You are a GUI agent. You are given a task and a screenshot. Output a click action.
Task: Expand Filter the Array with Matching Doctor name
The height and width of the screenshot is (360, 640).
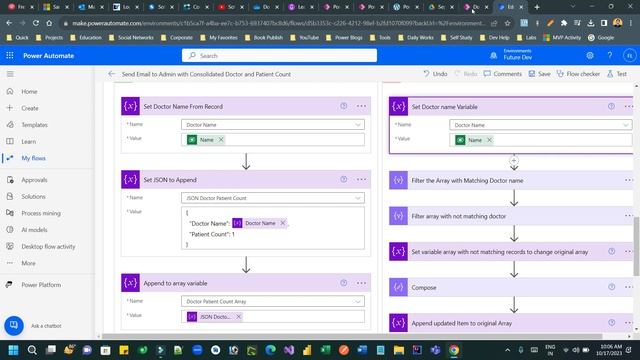(x=511, y=180)
